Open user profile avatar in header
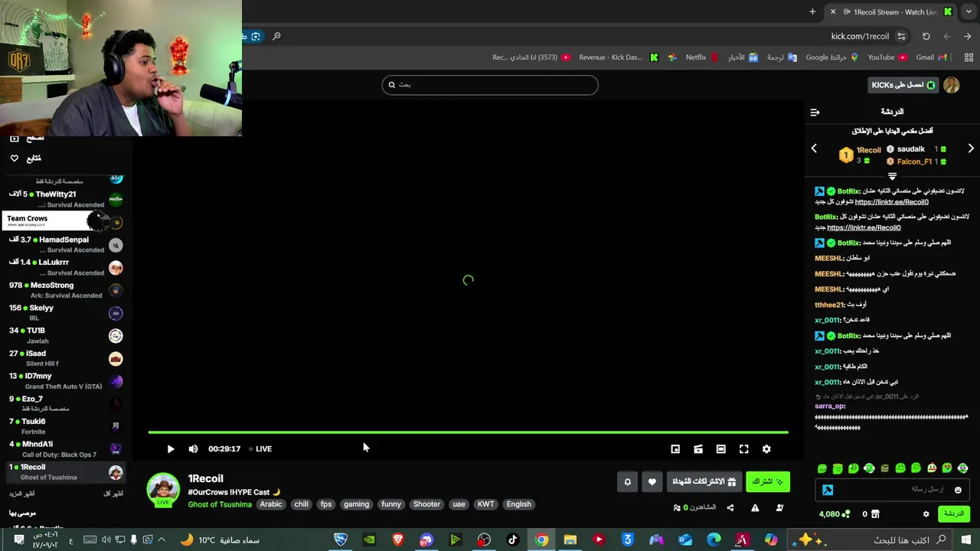980x551 pixels. [952, 85]
